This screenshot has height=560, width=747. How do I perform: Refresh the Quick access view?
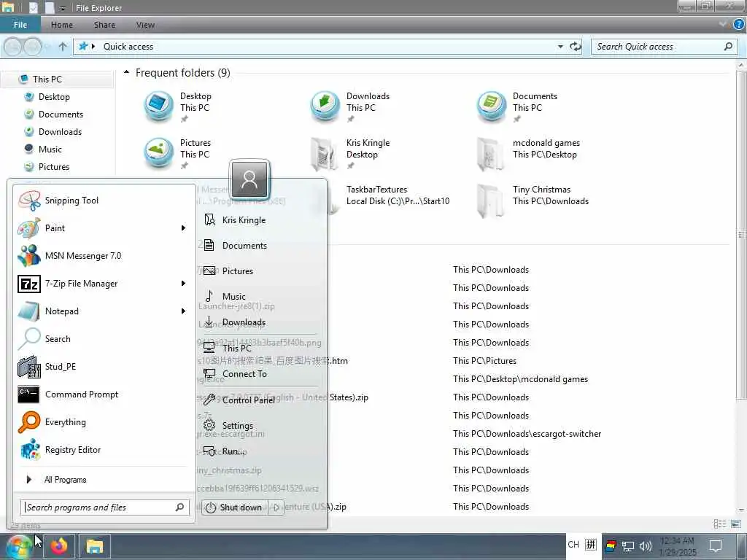[x=576, y=46]
